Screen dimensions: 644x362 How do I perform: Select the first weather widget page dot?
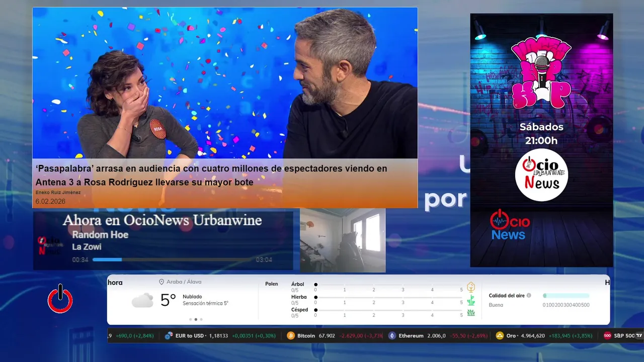pos(190,319)
